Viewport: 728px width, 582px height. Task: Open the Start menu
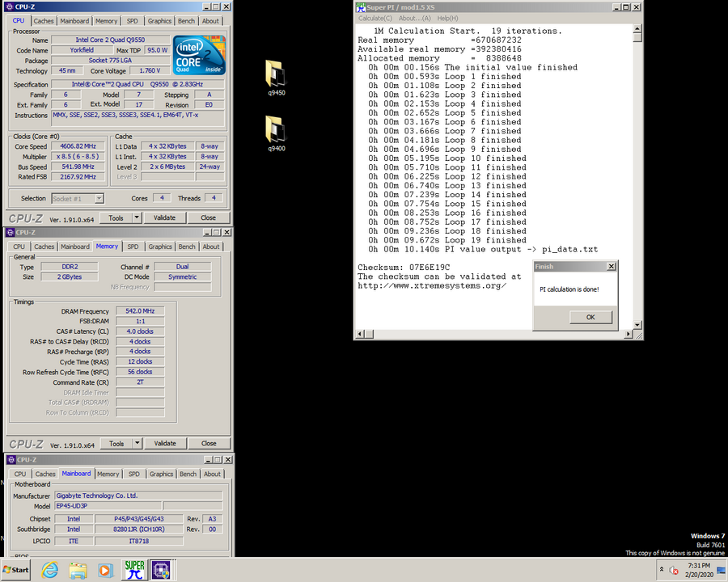coord(16,570)
